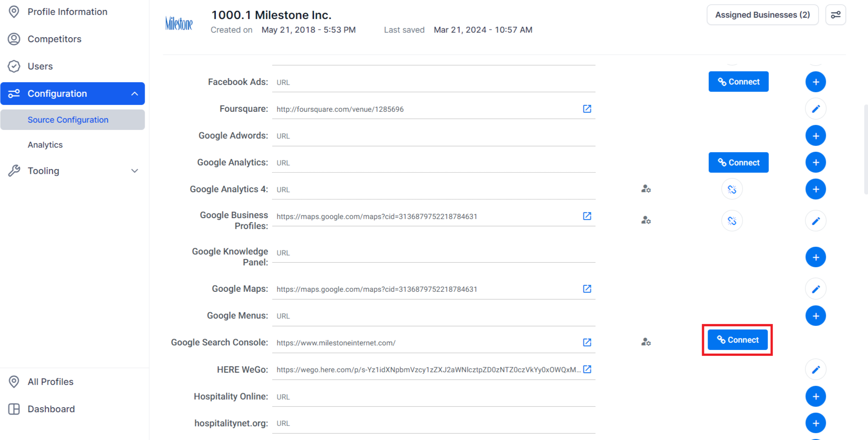Open Analytics under Configuration
Viewport: 868px width, 440px height.
tap(45, 145)
